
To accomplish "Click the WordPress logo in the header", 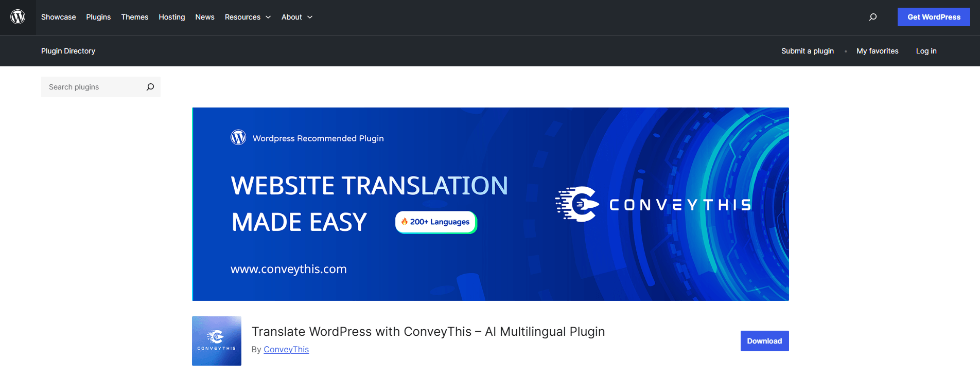I will (x=18, y=17).
